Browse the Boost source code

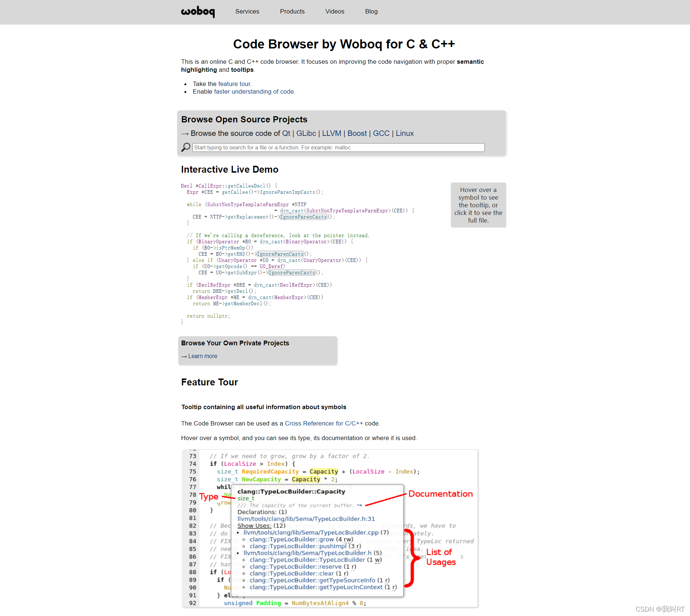[x=357, y=133]
